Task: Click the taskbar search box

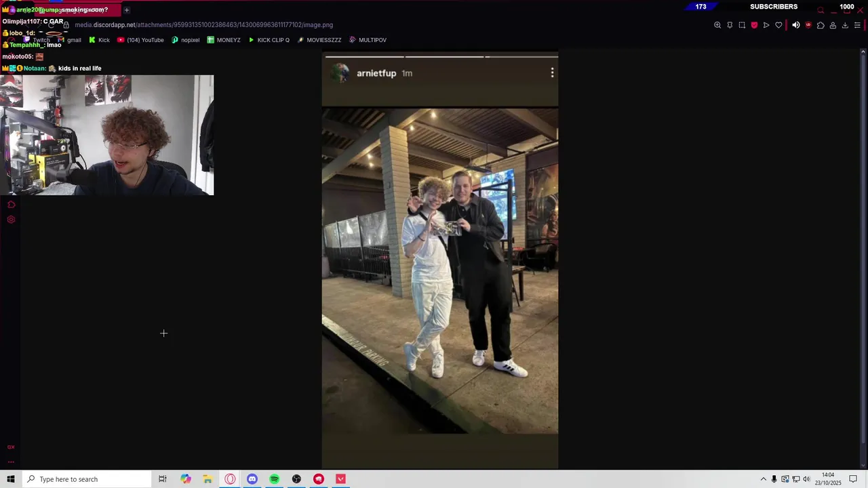Action: pos(86,479)
